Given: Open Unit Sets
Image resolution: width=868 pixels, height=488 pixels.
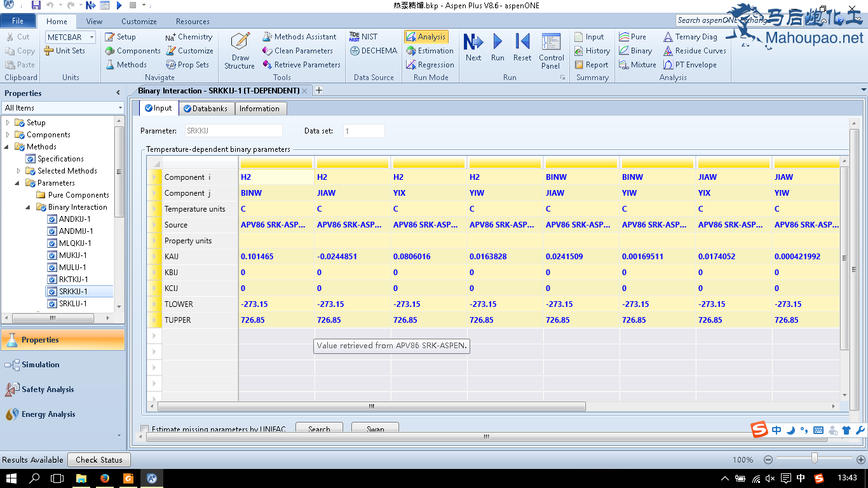Looking at the screenshot, I should 64,51.
